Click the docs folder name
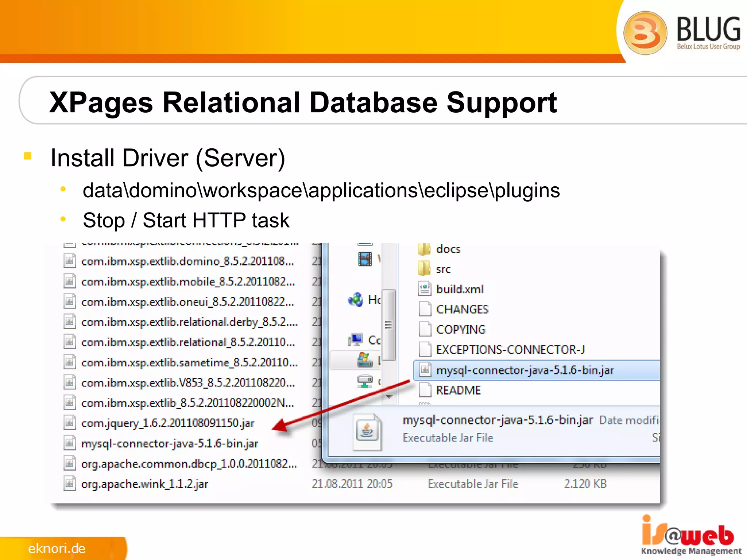This screenshot has width=747, height=560. point(448,249)
